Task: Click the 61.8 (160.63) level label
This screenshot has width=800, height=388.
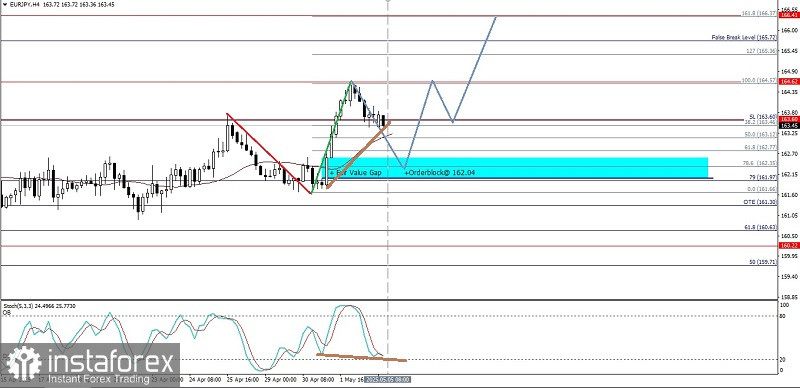Action: point(761,227)
